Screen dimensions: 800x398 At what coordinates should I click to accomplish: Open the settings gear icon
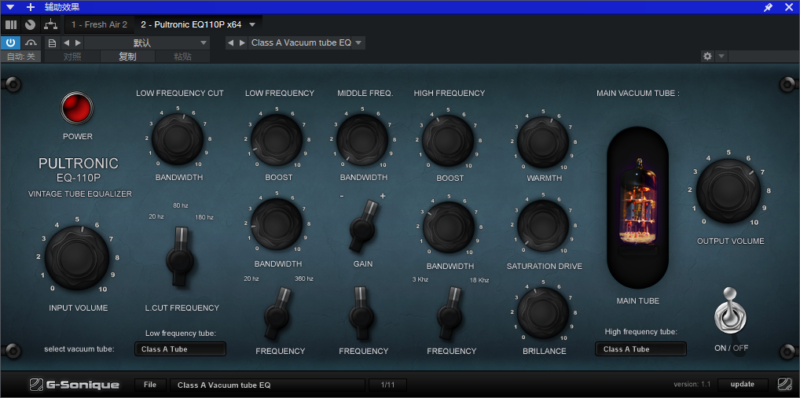[707, 56]
